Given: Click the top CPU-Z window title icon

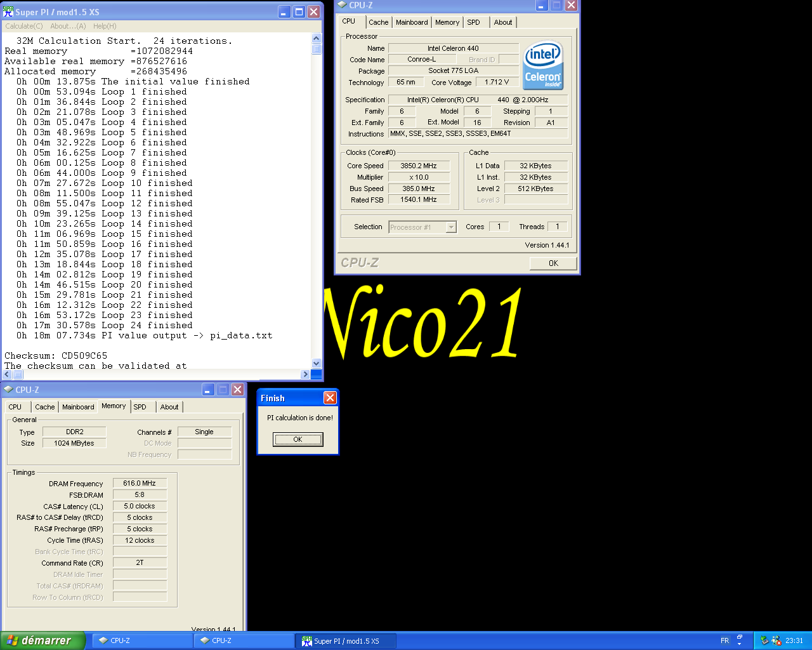Looking at the screenshot, I should [342, 5].
